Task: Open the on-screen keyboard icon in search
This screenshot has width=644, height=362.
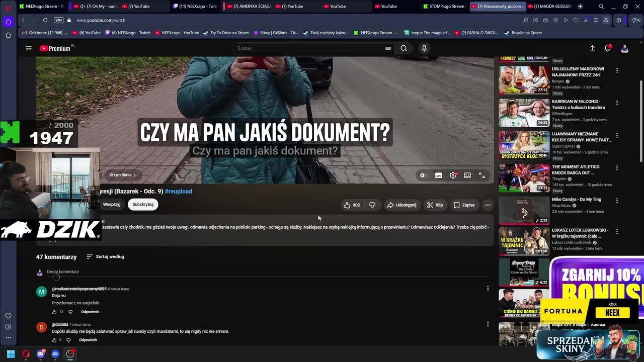Action: 388,48
